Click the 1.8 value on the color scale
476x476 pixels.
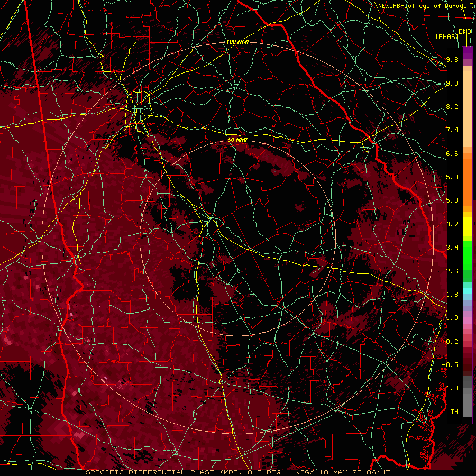(452, 295)
